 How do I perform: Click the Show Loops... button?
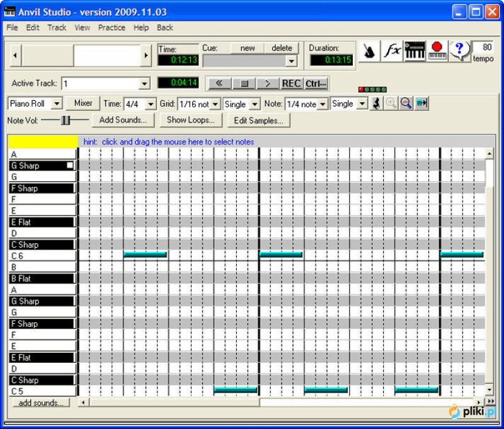click(x=191, y=120)
